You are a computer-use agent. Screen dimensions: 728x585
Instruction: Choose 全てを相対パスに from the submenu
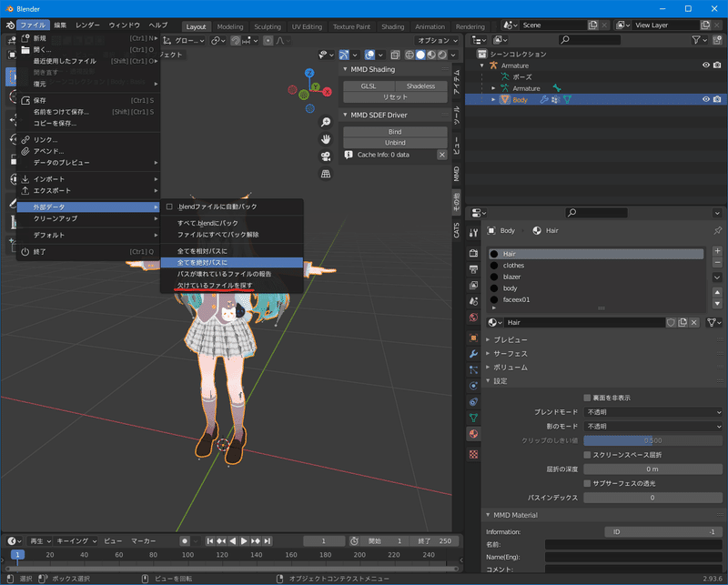(x=202, y=251)
